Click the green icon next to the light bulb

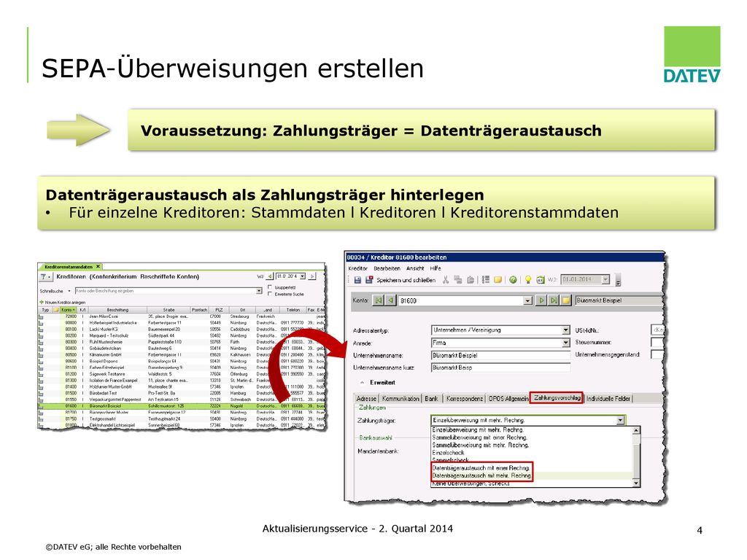[541, 280]
